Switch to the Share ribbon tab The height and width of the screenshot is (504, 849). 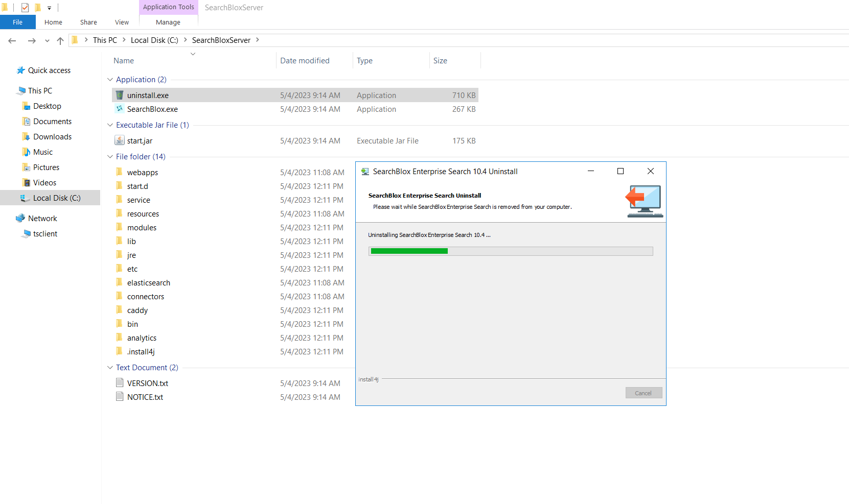[x=88, y=22]
